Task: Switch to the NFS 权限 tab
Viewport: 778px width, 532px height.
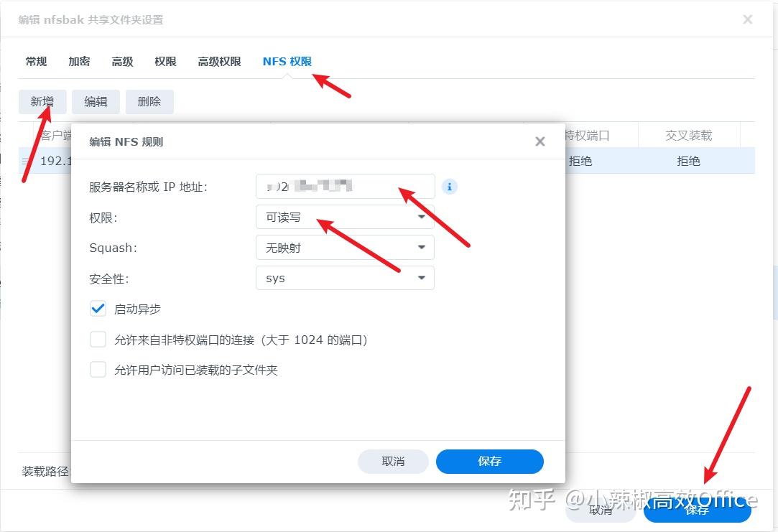Action: [x=287, y=62]
